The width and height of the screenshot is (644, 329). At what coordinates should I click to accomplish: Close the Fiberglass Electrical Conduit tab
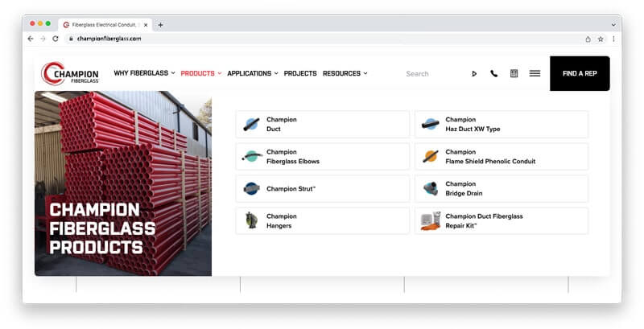pos(146,25)
